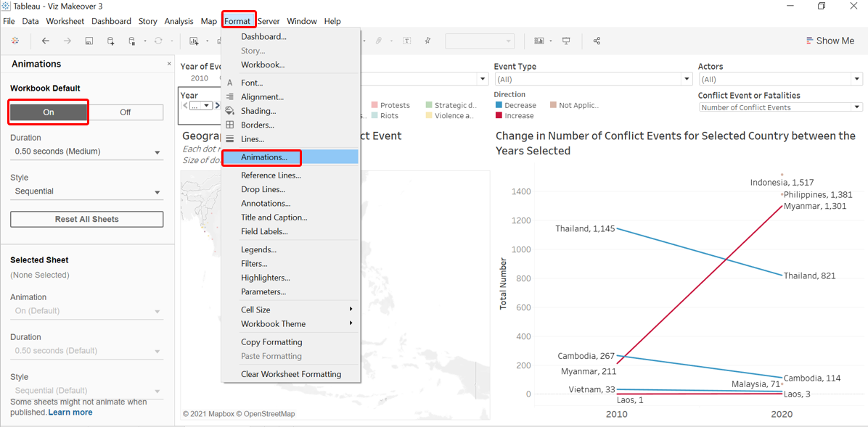Click the Undo back arrow in toolbar
The width and height of the screenshot is (868, 427).
pos(46,41)
